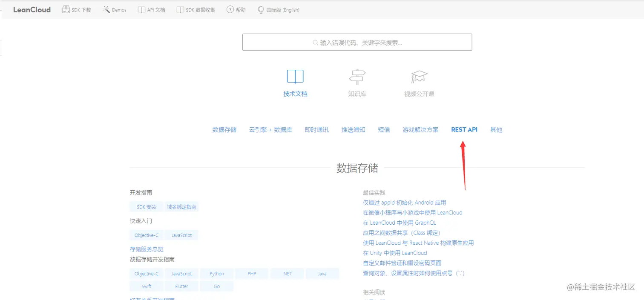This screenshot has height=300, width=644.
Task: Jump to 短信 section
Action: pos(384,130)
